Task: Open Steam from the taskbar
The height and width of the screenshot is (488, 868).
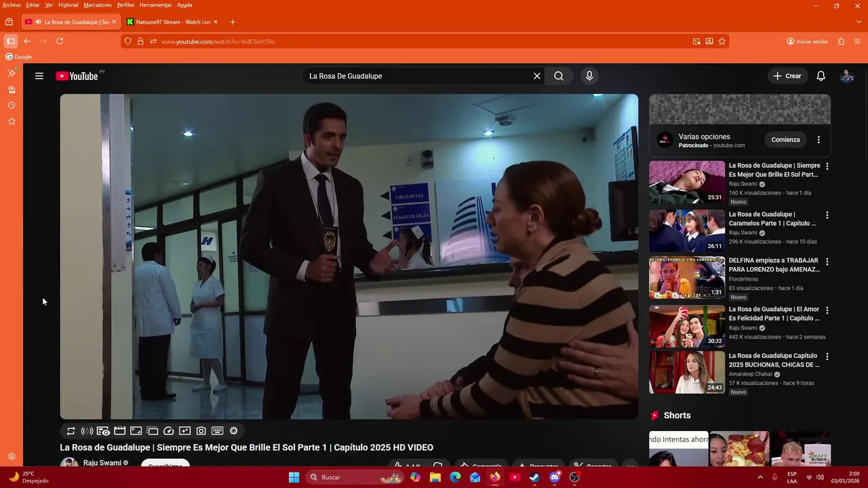Action: point(535,477)
